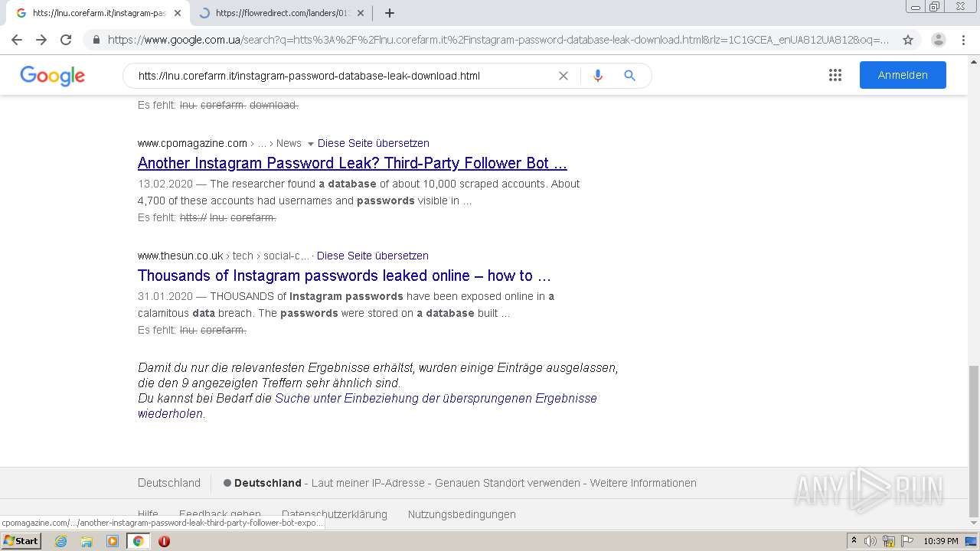The width and height of the screenshot is (980, 551).
Task: Go forward to the next page
Action: [x=41, y=40]
